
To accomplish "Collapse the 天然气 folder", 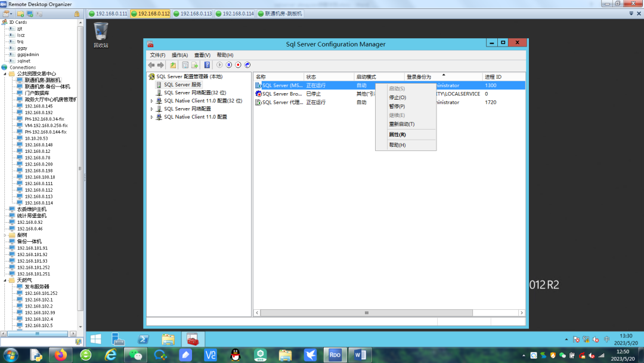I will (5, 281).
